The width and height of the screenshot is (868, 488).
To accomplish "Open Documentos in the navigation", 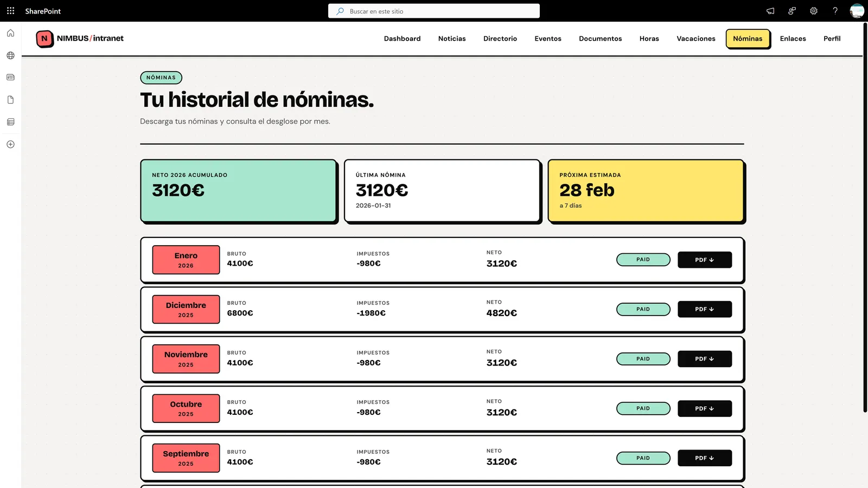I will (601, 38).
